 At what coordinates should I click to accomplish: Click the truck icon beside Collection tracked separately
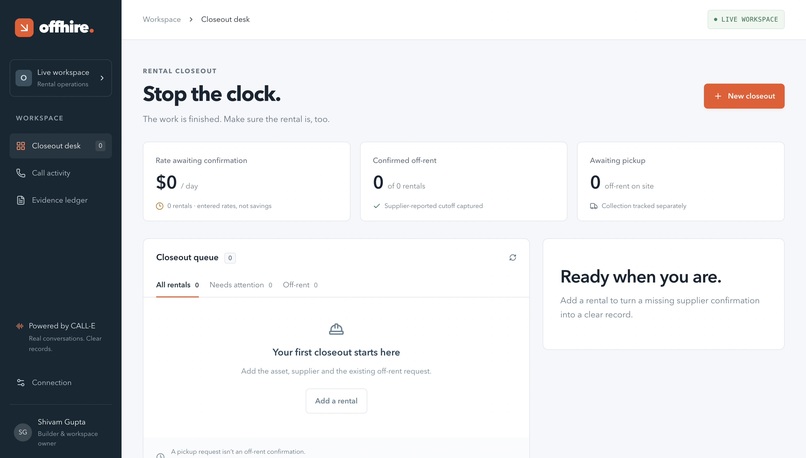[x=594, y=206]
